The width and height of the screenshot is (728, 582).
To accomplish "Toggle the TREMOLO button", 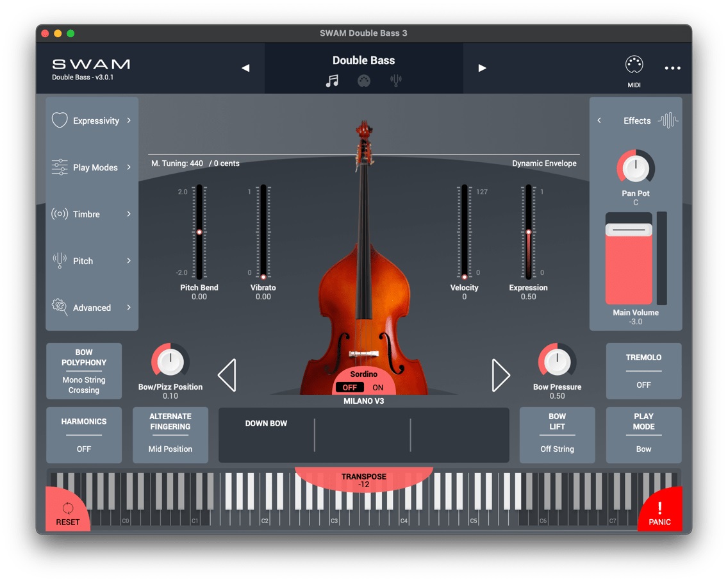I will [x=643, y=371].
